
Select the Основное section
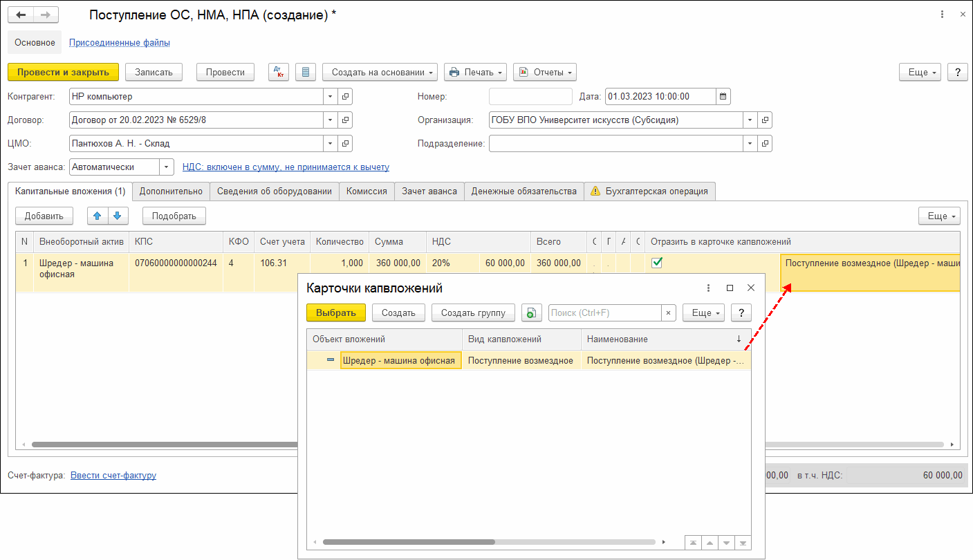click(x=35, y=42)
